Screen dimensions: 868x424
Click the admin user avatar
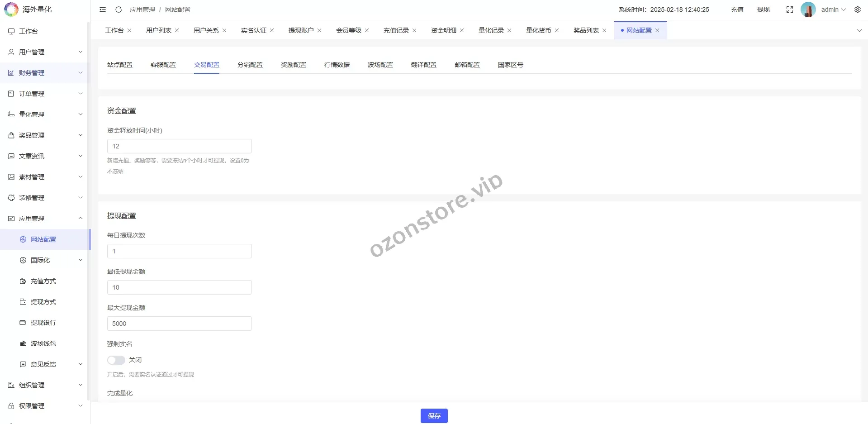pos(808,10)
